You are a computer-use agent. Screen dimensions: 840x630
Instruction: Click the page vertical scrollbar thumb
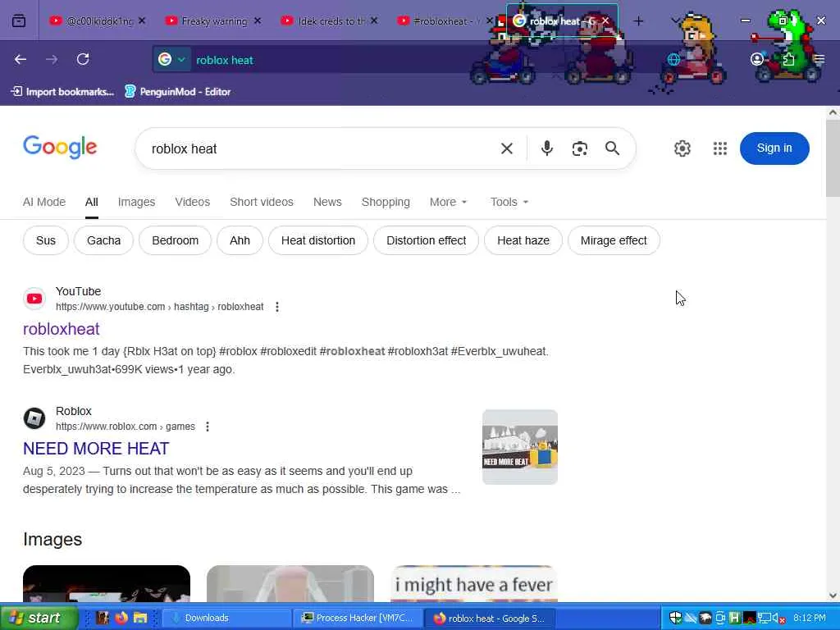pos(833,158)
